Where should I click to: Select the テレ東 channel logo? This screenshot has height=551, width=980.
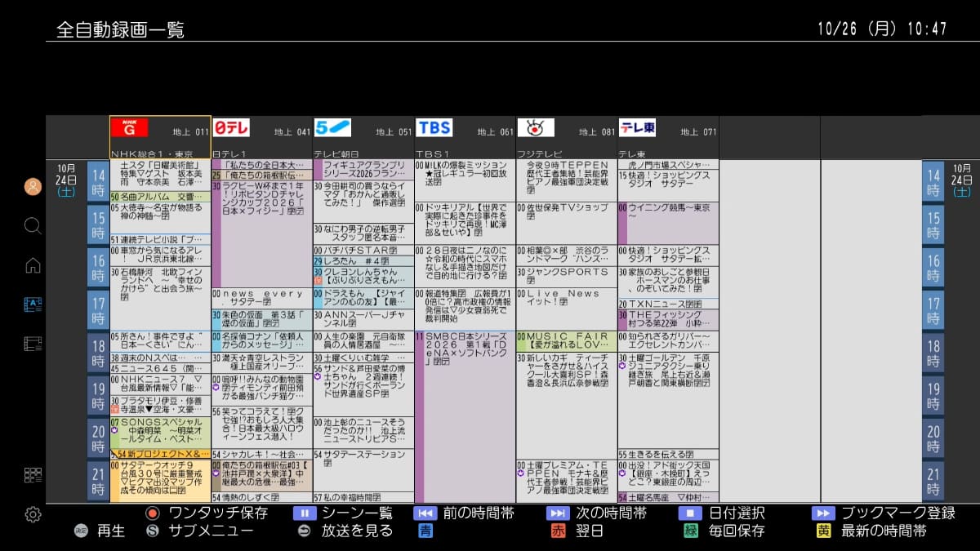pyautogui.click(x=638, y=127)
